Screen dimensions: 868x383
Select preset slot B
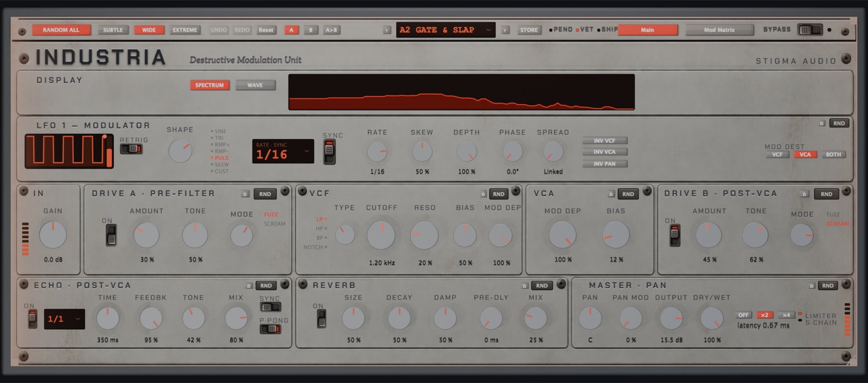point(310,30)
